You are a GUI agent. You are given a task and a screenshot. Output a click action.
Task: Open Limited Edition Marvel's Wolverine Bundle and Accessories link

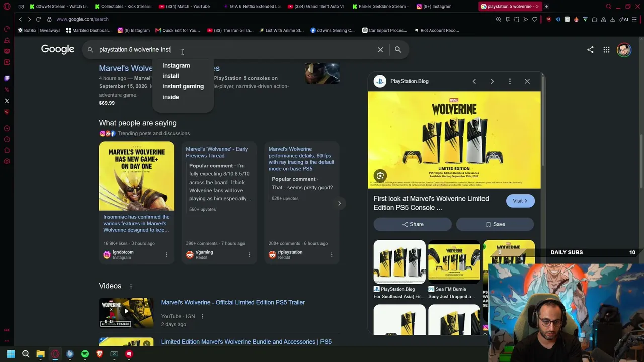tap(246, 342)
